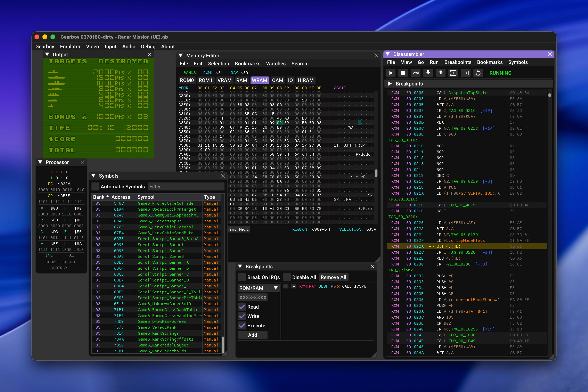Open the ROM/RAM breakpoint type dropdown
The image size is (588, 392).
pos(259,288)
